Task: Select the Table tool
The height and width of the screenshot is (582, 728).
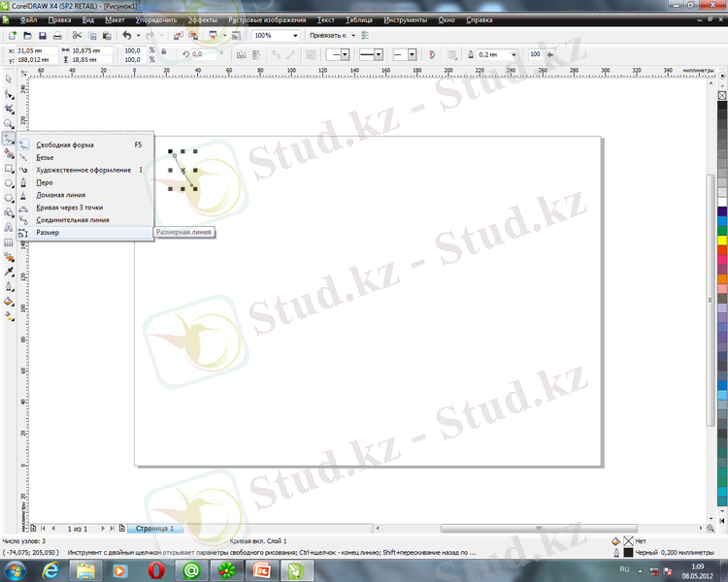Action: [9, 242]
